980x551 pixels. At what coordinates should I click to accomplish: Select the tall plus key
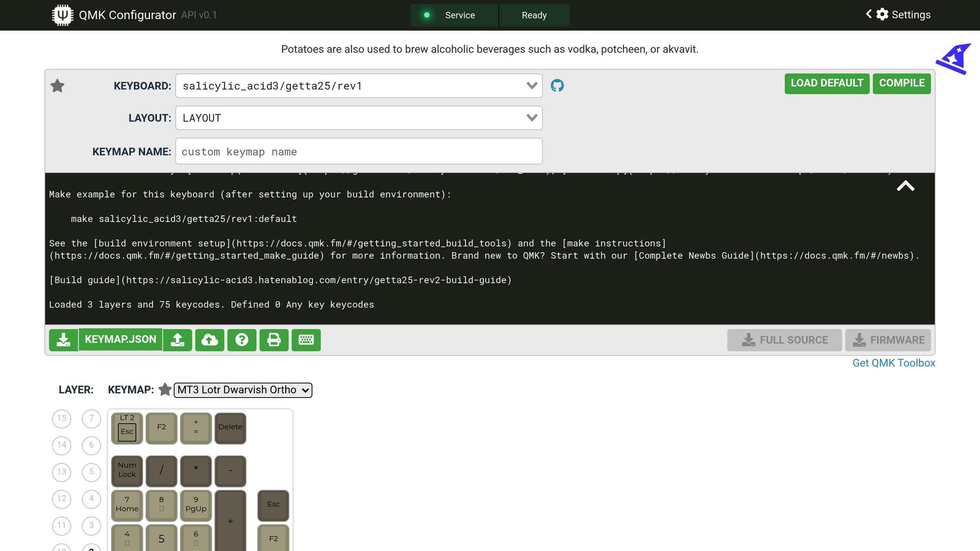pyautogui.click(x=230, y=520)
